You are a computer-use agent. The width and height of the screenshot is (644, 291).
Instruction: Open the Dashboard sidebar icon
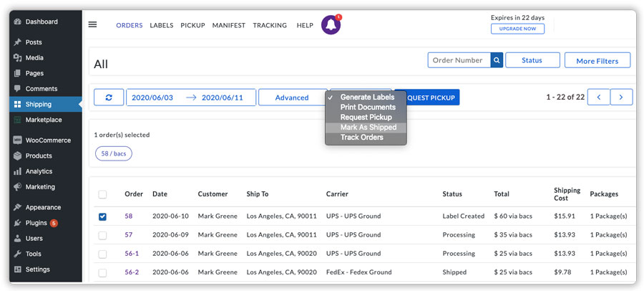click(17, 22)
